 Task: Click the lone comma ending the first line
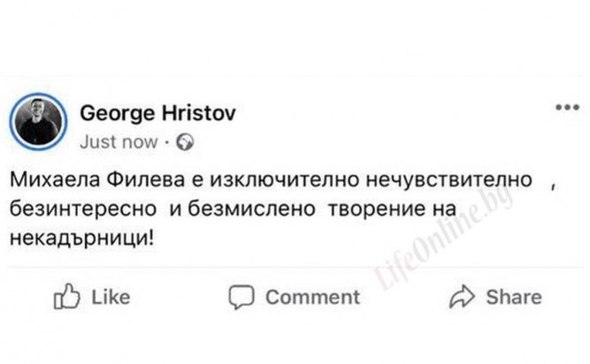pos(551,184)
